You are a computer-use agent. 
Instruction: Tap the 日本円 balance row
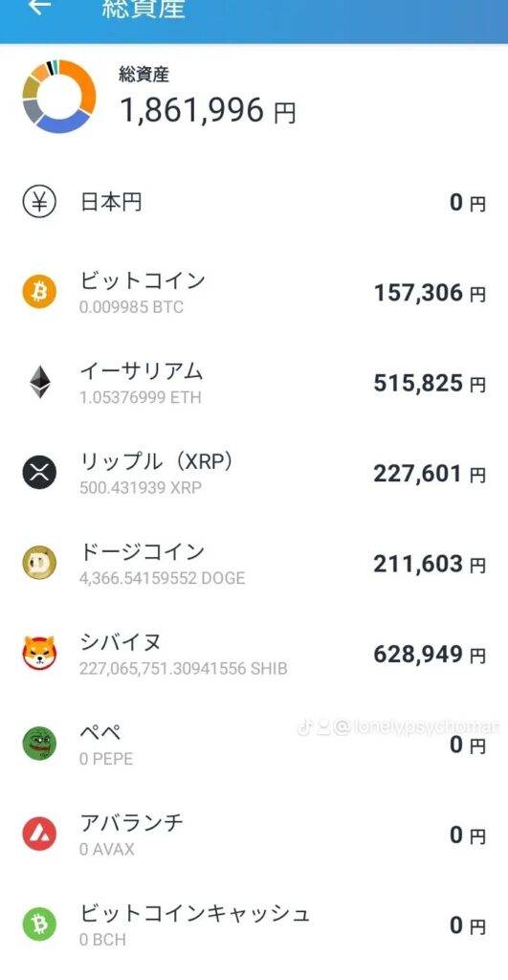tap(254, 203)
